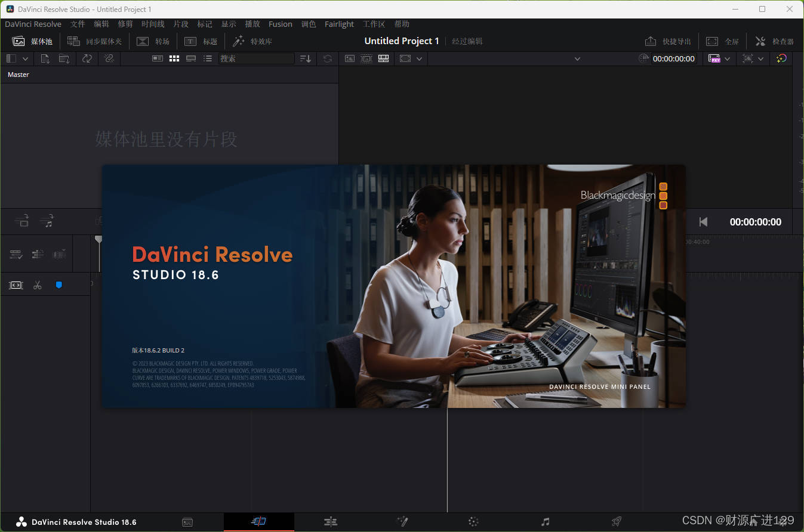
Task: Toggle the 检查器 (Inspector) panel
Action: point(774,41)
